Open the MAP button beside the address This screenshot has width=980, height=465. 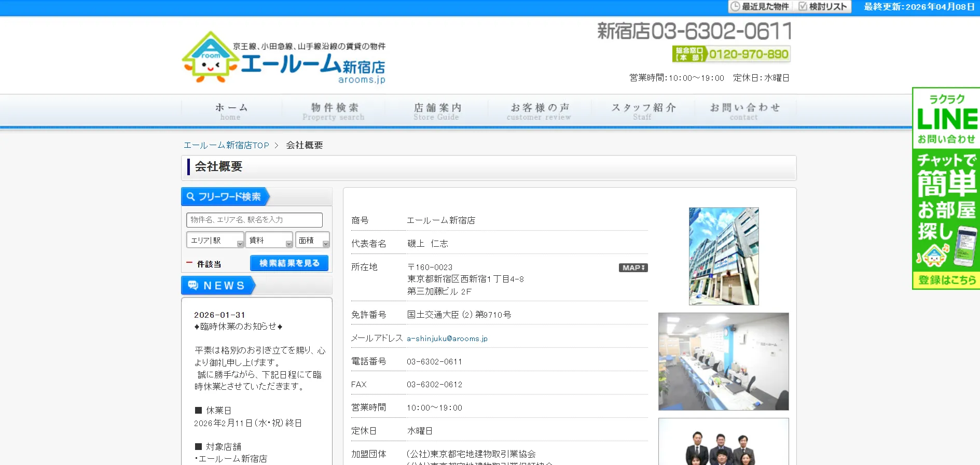(x=633, y=267)
